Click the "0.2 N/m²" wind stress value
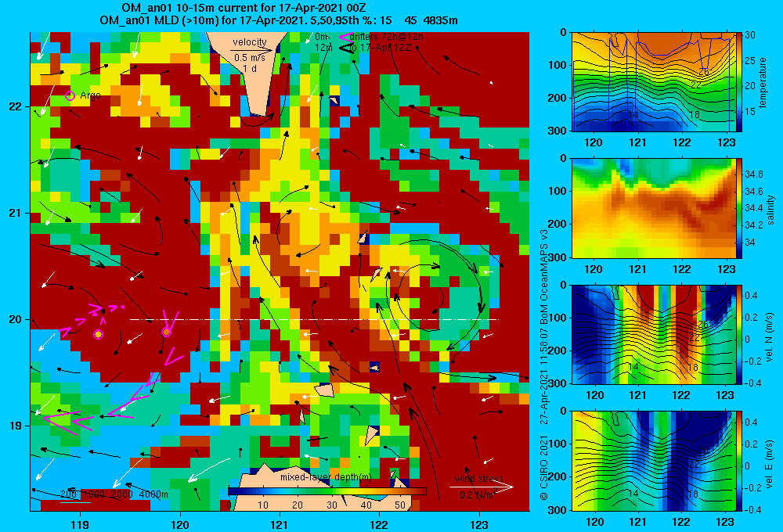Image resolution: width=783 pixels, height=532 pixels. (x=477, y=495)
